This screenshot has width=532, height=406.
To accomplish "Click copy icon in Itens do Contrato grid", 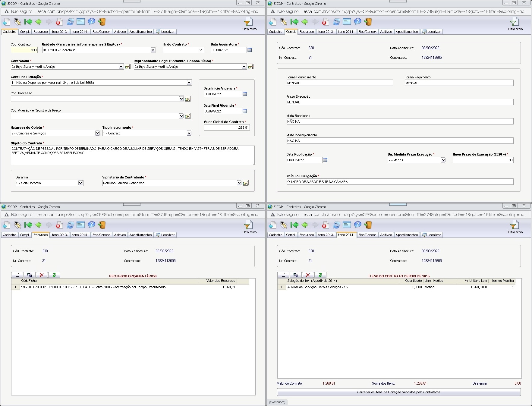I will click(295, 275).
